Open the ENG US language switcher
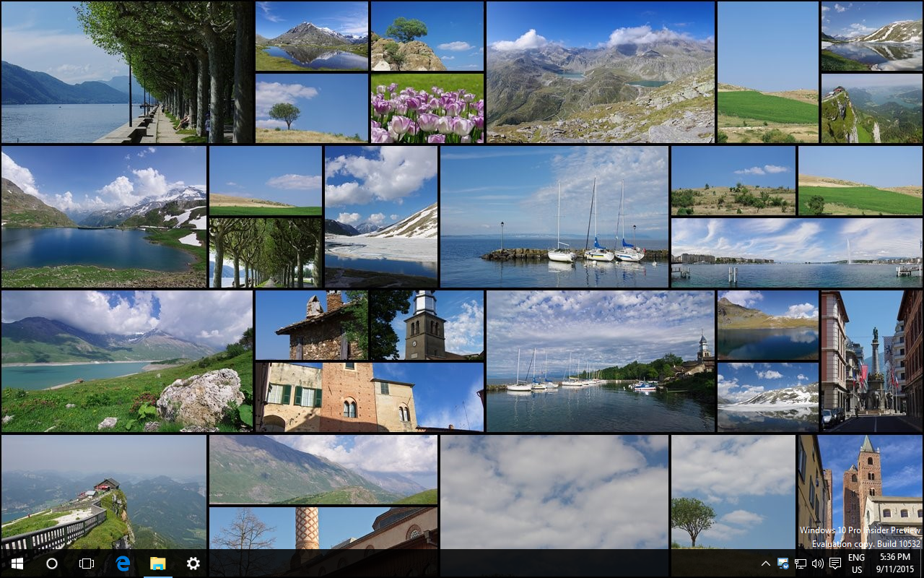924x578 pixels. coord(856,564)
